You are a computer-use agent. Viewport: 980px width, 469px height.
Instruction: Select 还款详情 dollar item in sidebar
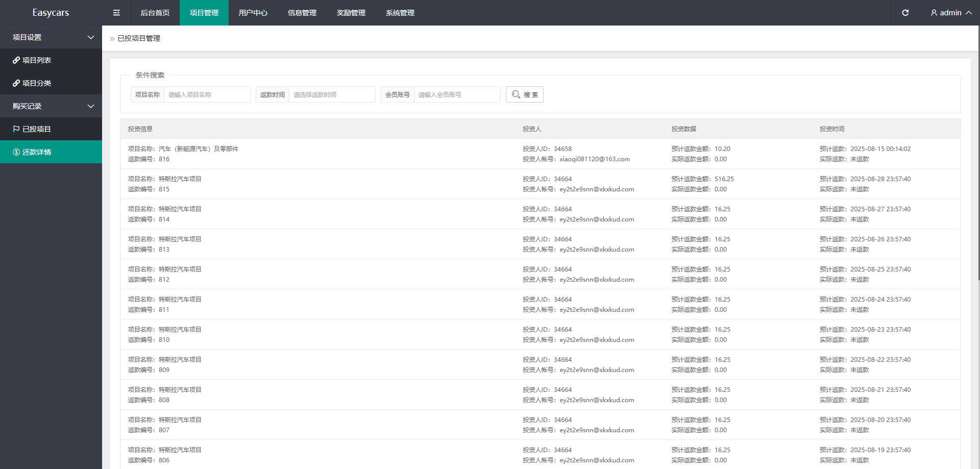[16, 152]
